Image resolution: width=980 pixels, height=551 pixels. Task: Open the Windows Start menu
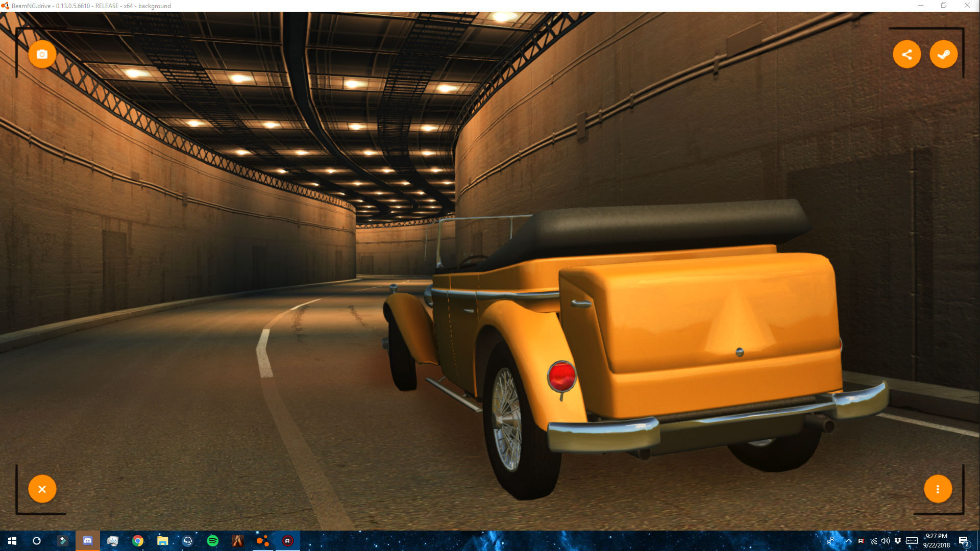[12, 541]
